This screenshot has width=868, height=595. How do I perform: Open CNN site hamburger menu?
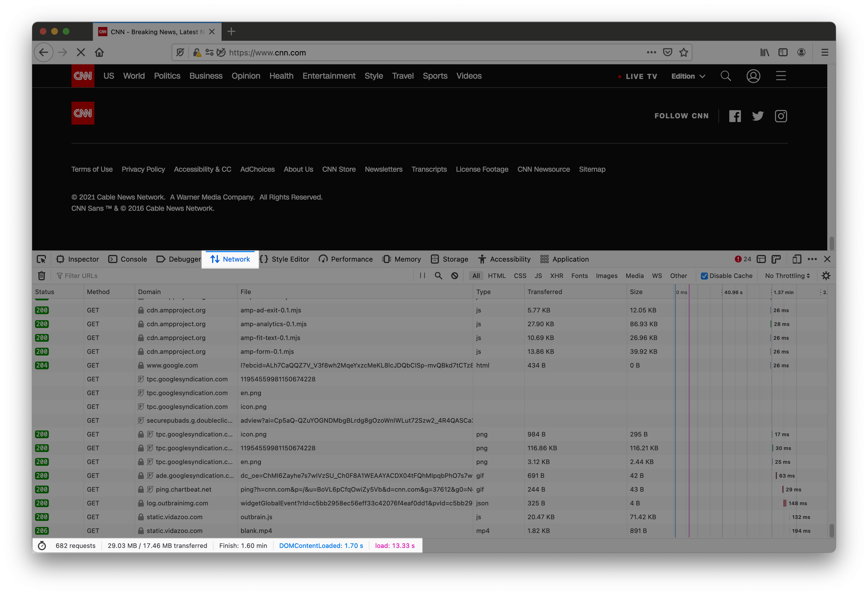(x=781, y=76)
